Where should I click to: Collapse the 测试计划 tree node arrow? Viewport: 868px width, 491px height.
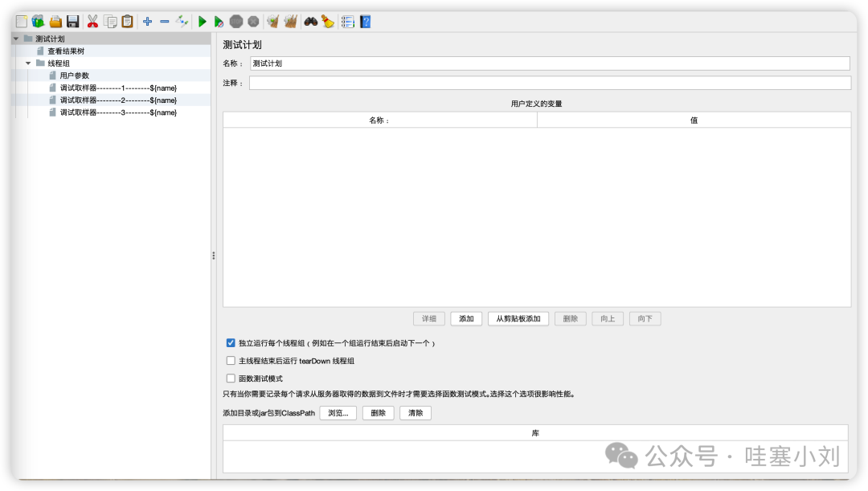(x=17, y=39)
